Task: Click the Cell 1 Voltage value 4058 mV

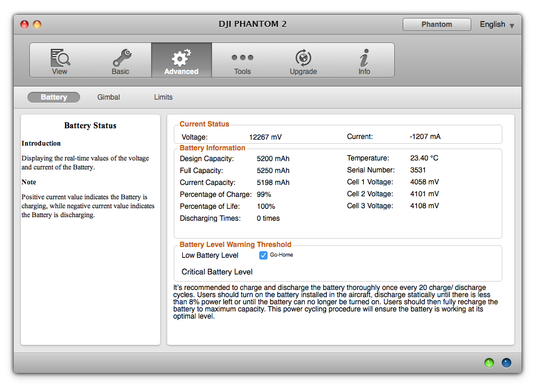Action: coord(424,182)
